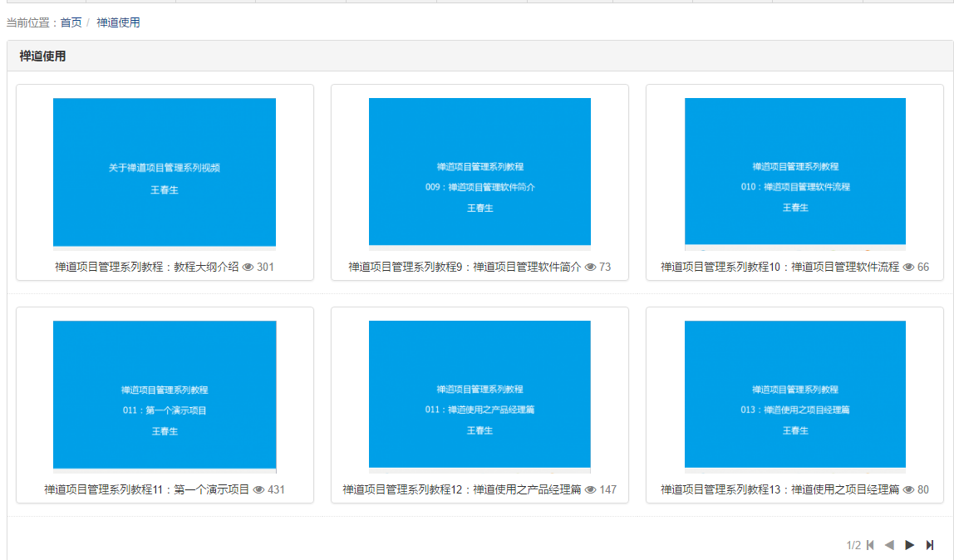Open the 009 禅道项目管理软件简介 video thumbnail

[479, 172]
